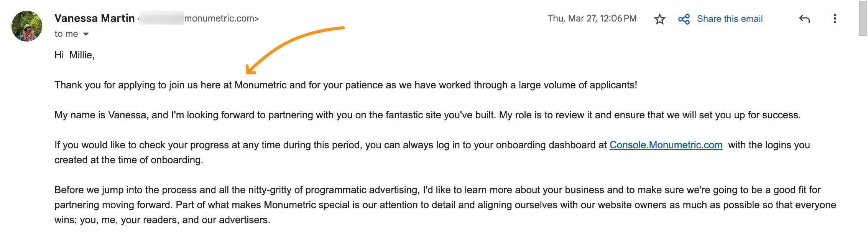Click the share icon beside the star

tap(684, 19)
